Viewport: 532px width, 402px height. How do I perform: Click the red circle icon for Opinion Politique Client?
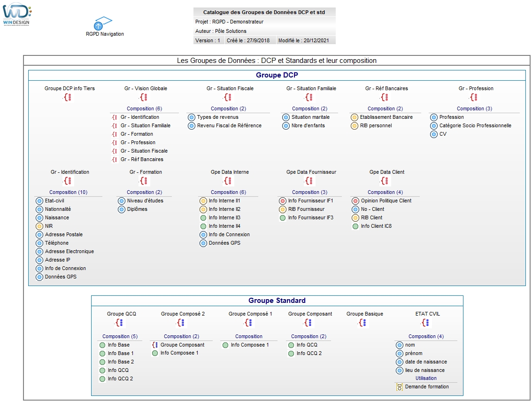pyautogui.click(x=355, y=201)
